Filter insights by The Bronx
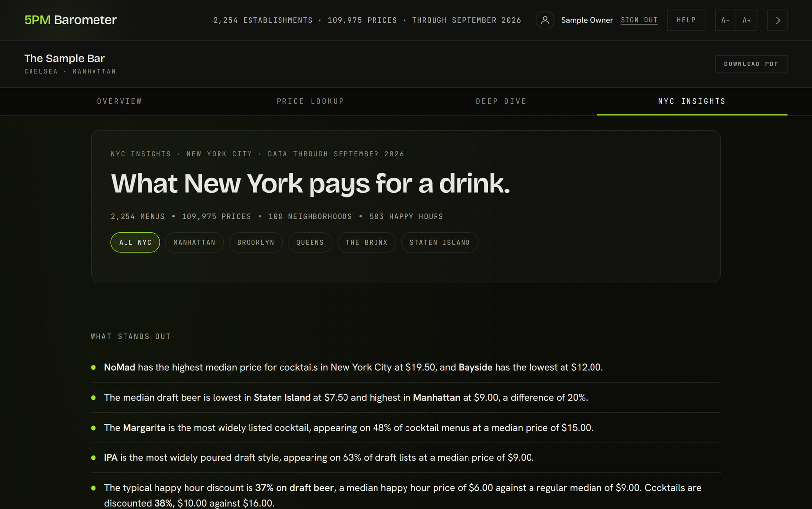Viewport: 812px width, 509px height. point(367,242)
